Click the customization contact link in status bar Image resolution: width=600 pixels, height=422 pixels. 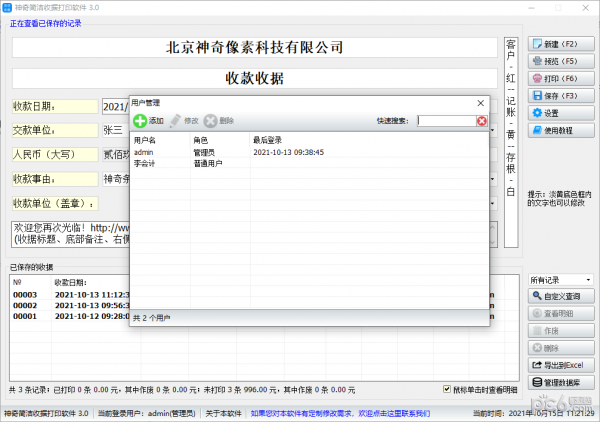click(x=340, y=414)
